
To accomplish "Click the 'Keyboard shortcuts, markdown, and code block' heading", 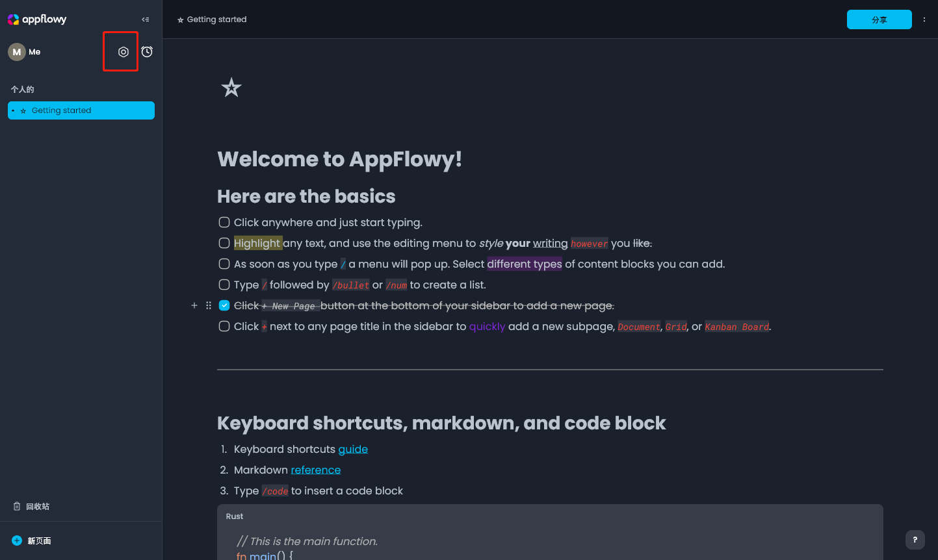I will [x=441, y=423].
